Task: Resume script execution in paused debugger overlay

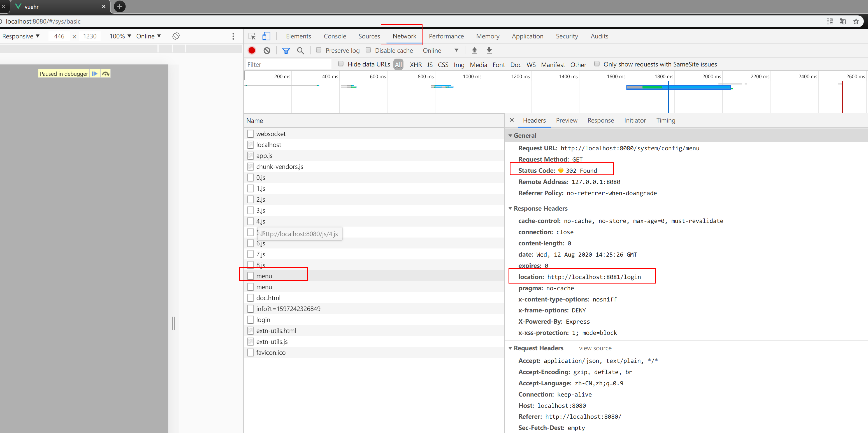Action: pyautogui.click(x=95, y=73)
